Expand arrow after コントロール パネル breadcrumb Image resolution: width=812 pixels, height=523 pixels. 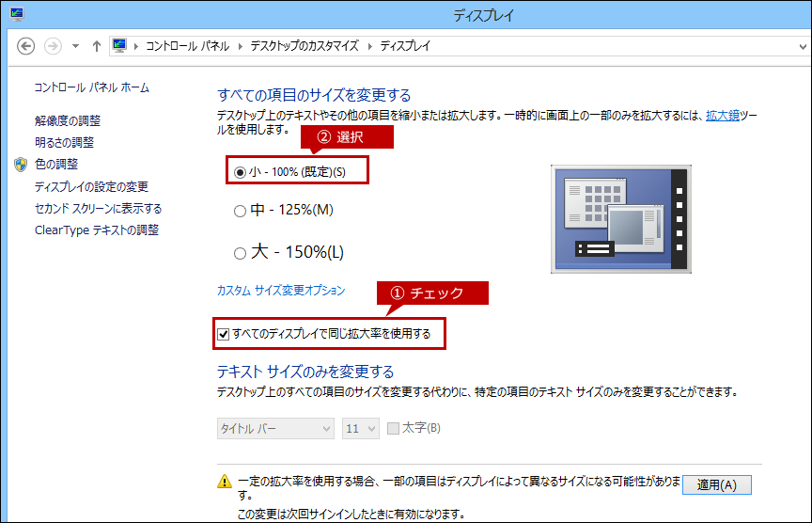241,47
